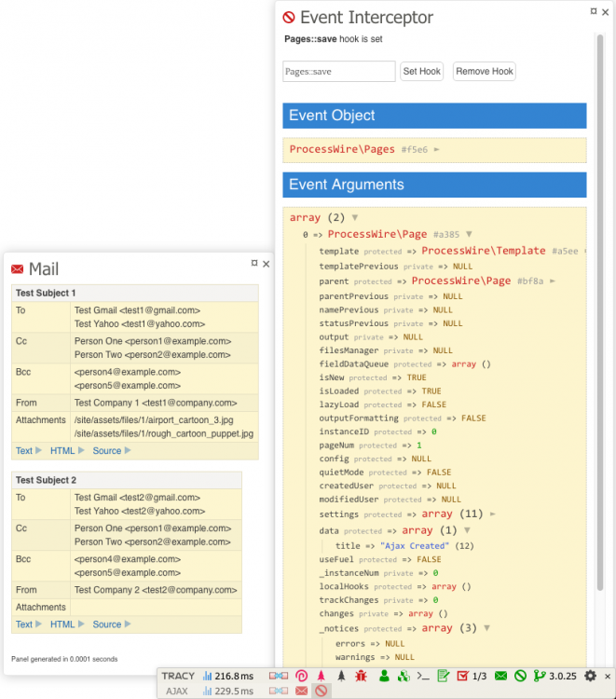The height and width of the screenshot is (699, 616).
Task: Open the green Event Interceptor icon in Tracy bar
Action: click(520, 676)
